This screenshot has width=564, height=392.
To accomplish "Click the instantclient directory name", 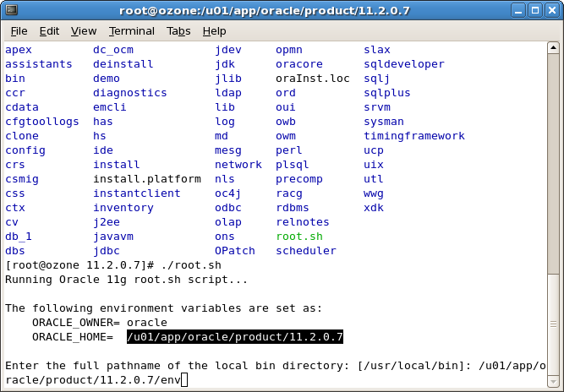I will (137, 193).
